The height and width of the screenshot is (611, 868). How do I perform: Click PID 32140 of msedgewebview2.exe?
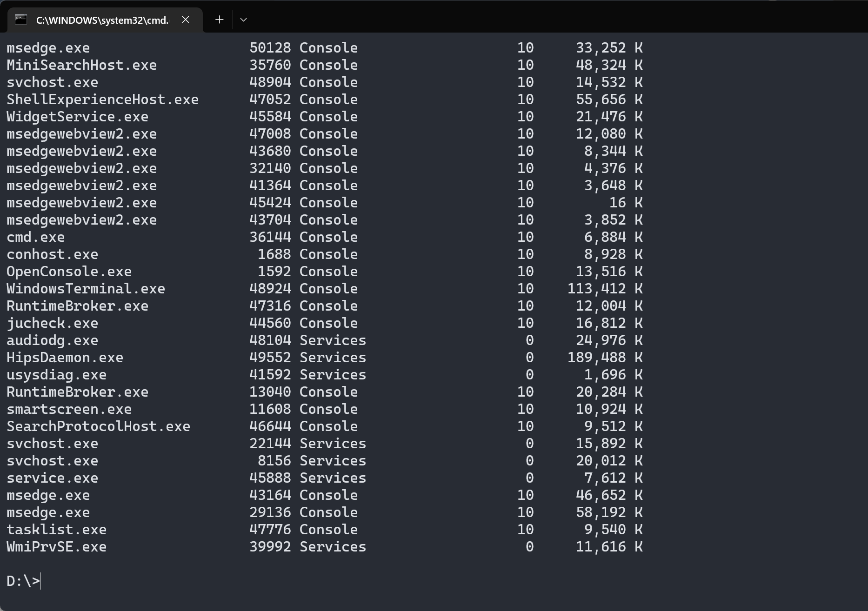point(270,168)
